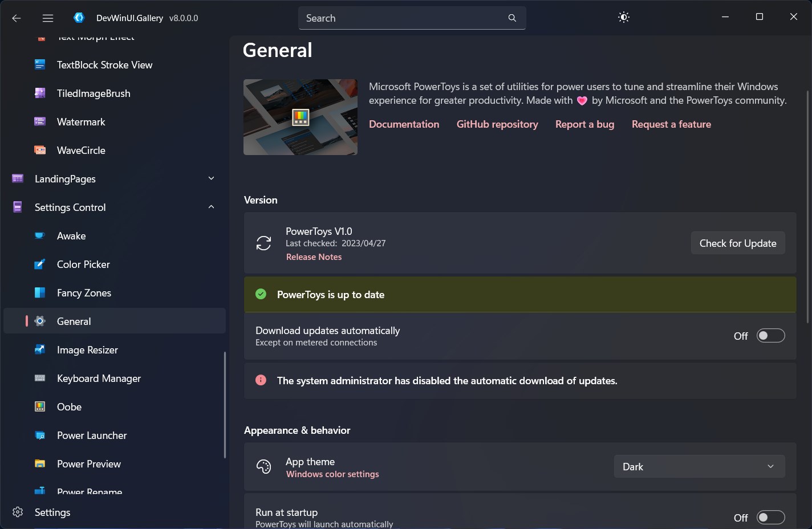Toggle Download updates automatically switch

pos(770,336)
